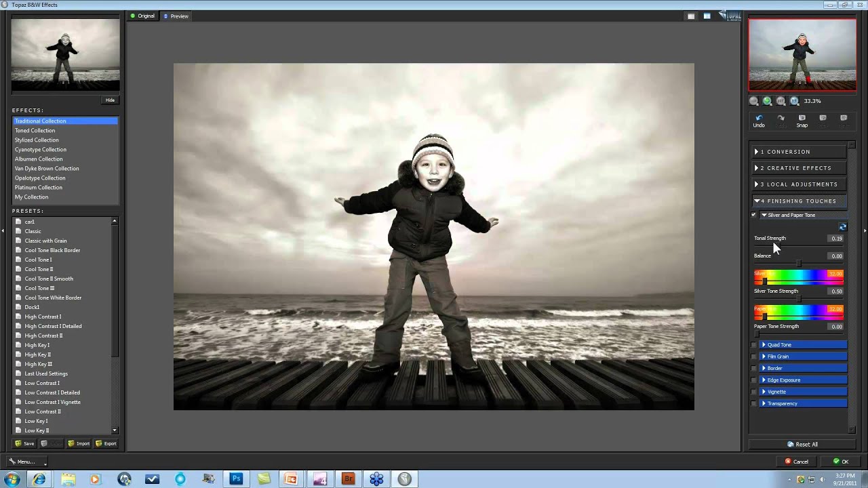This screenshot has width=868, height=488.
Task: Click the Silver Tone Strength slider
Action: pyautogui.click(x=798, y=298)
